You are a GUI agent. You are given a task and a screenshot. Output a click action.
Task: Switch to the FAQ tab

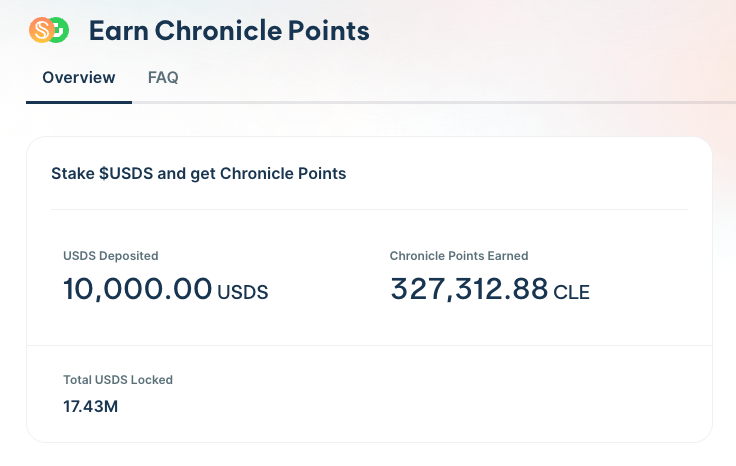coord(163,77)
